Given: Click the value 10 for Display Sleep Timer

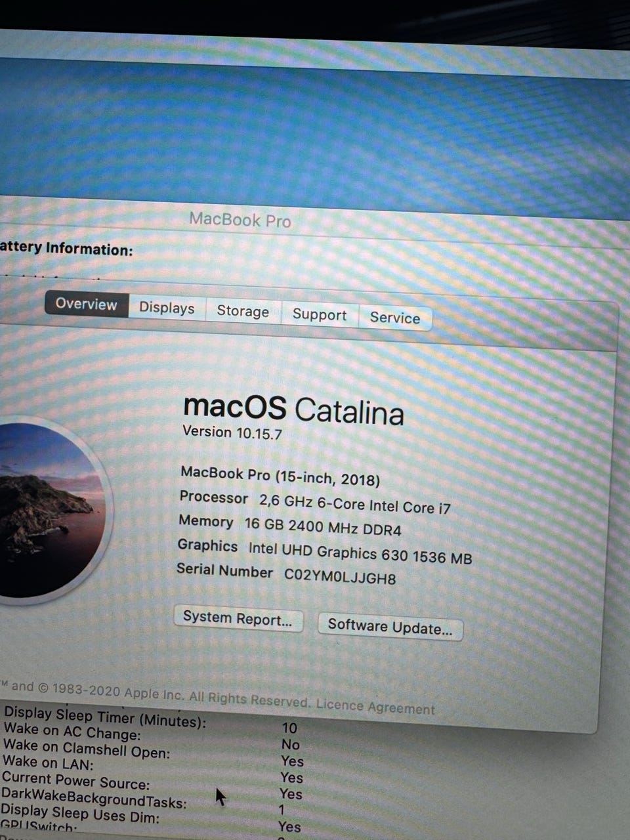Looking at the screenshot, I should pyautogui.click(x=289, y=728).
